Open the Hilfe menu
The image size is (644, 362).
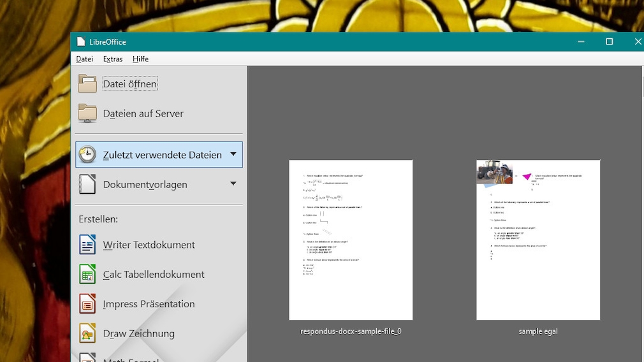140,59
